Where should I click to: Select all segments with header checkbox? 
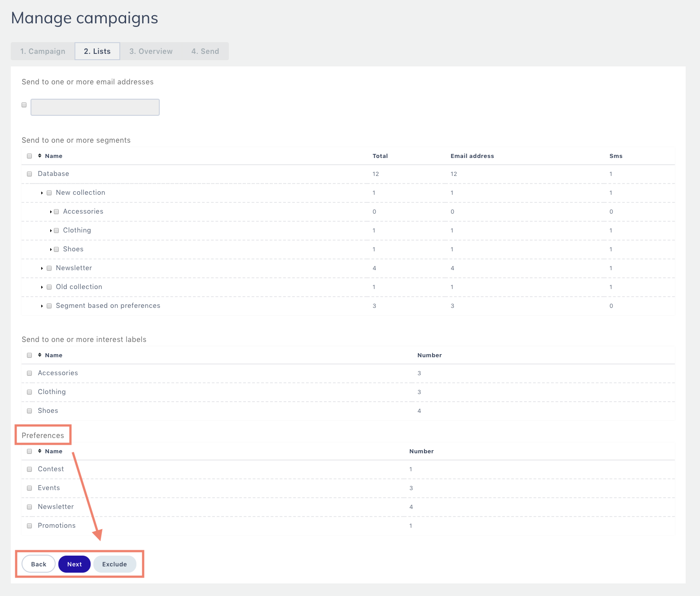(x=30, y=156)
